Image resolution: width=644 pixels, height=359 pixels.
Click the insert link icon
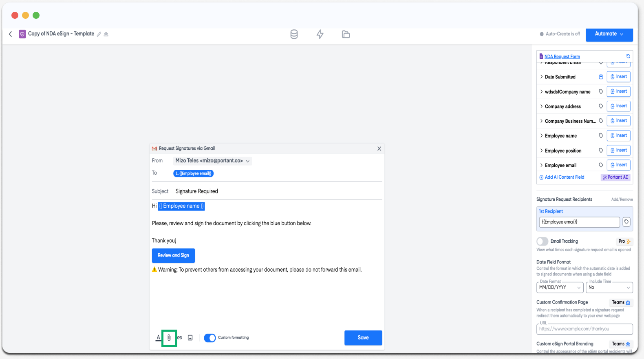180,338
